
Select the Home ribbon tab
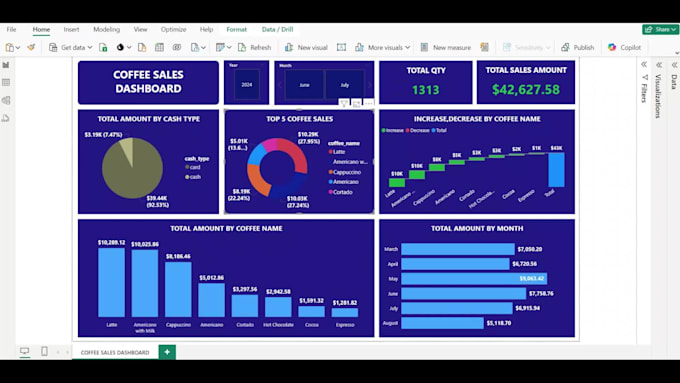41,29
